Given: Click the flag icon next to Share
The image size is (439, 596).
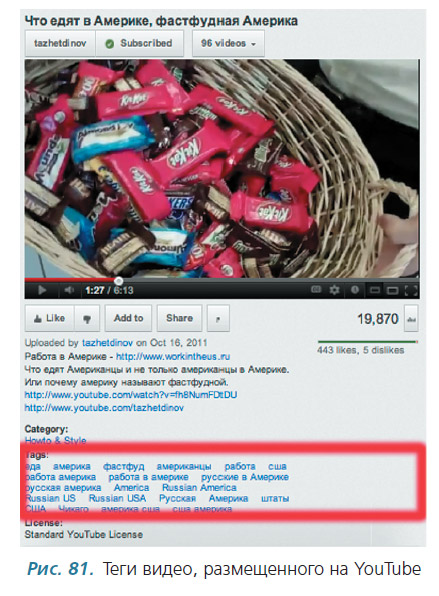Looking at the screenshot, I should 218,319.
